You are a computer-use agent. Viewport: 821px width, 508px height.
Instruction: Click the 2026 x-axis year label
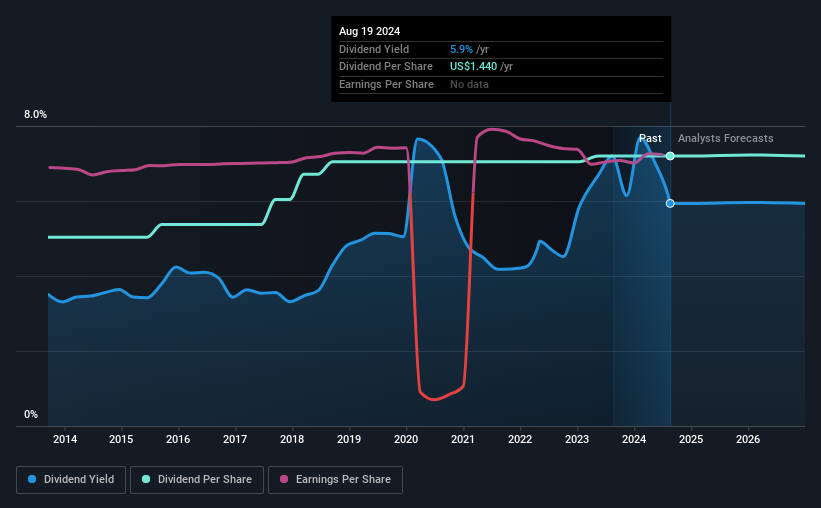click(x=748, y=439)
